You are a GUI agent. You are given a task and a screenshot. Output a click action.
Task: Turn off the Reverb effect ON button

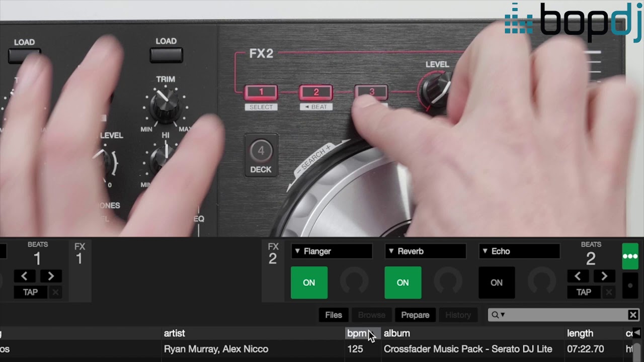tap(403, 283)
